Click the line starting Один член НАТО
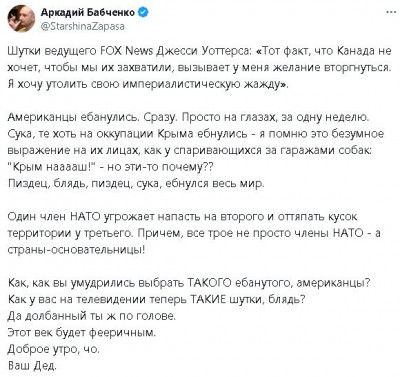Viewport: 400px width, 377px height. click(x=182, y=217)
